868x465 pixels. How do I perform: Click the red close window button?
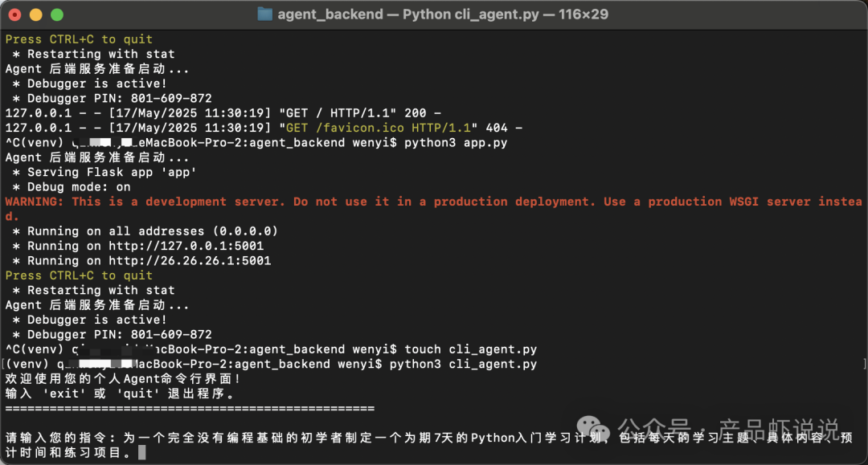coord(15,15)
